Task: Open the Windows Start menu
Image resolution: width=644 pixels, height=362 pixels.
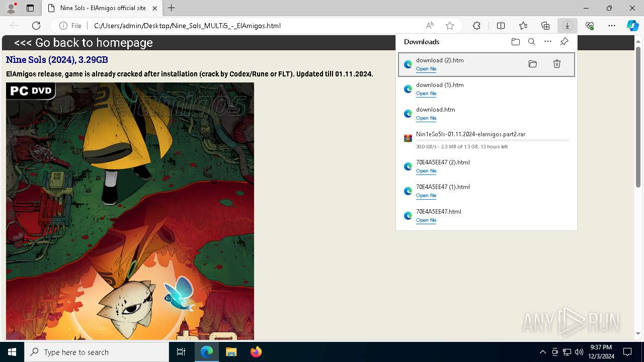Action: pyautogui.click(x=12, y=352)
